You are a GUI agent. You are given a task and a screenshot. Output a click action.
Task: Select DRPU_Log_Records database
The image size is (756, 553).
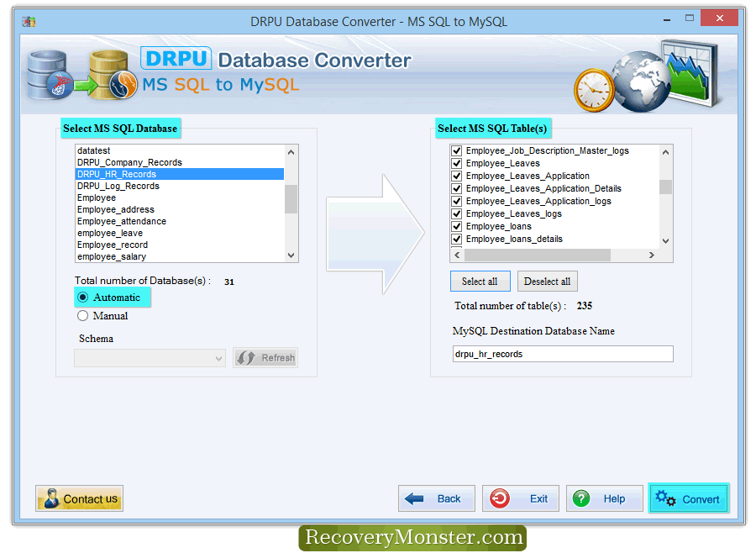(180, 186)
